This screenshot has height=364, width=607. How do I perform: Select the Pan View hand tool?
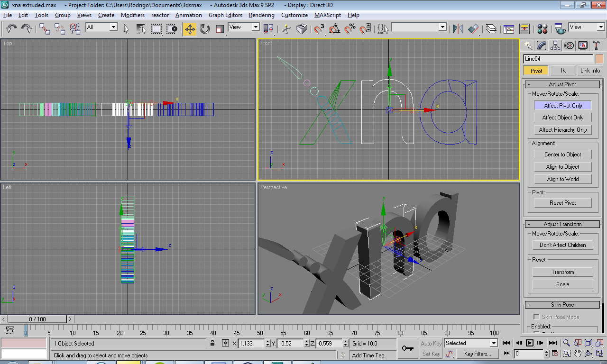(x=578, y=354)
